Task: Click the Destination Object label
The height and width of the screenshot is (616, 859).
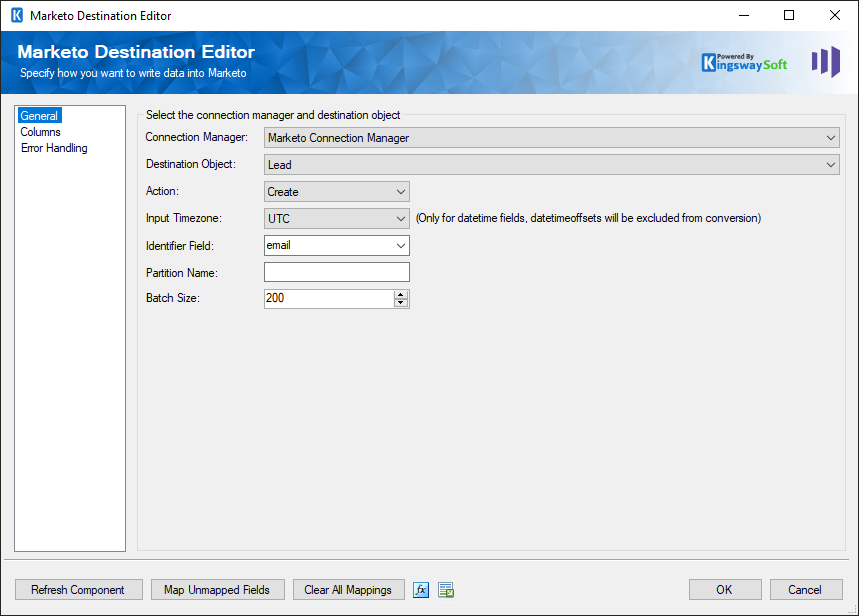Action: pyautogui.click(x=191, y=164)
